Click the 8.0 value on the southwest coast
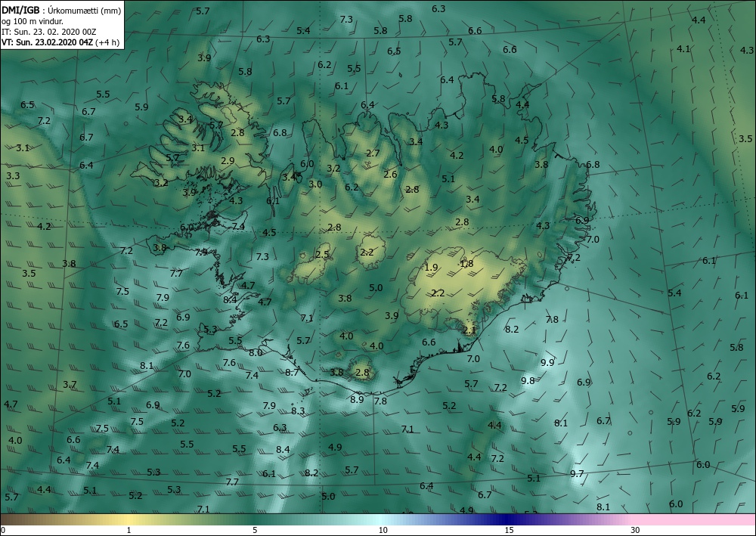 click(255, 352)
